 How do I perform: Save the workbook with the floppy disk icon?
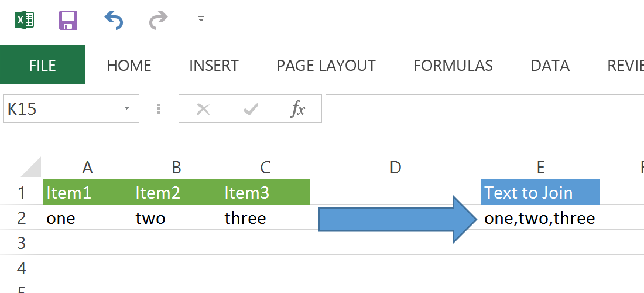coord(68,20)
